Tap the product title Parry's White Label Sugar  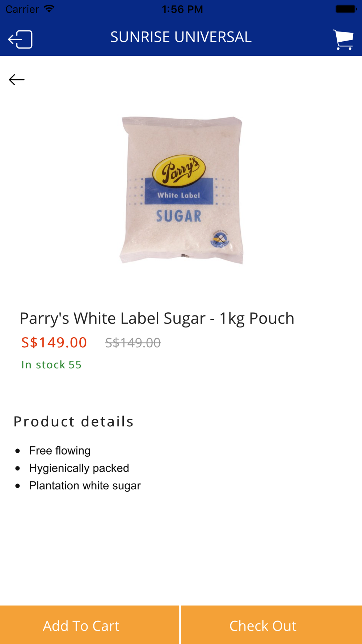pyautogui.click(x=157, y=318)
